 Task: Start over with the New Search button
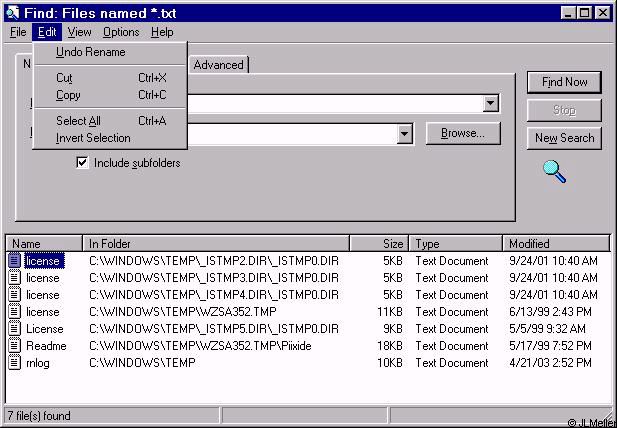564,138
